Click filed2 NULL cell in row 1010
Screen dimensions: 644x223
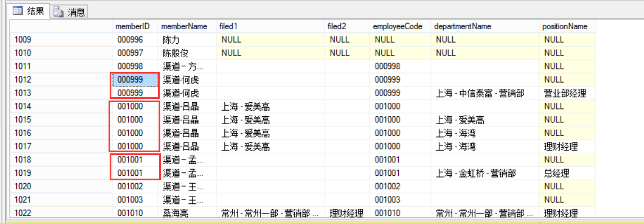[x=347, y=53]
